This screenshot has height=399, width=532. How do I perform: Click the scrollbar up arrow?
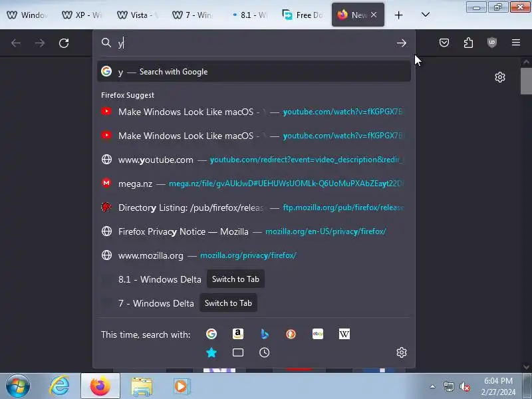[x=526, y=62]
